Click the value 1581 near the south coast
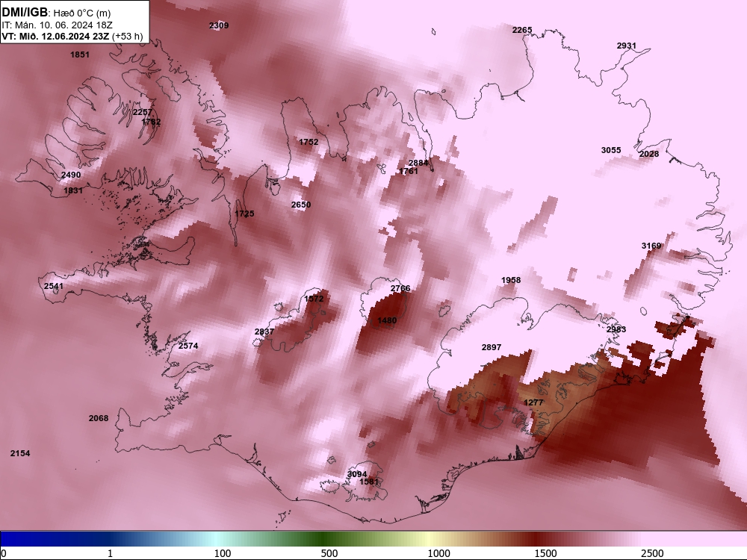This screenshot has width=747, height=560. pos(369,482)
